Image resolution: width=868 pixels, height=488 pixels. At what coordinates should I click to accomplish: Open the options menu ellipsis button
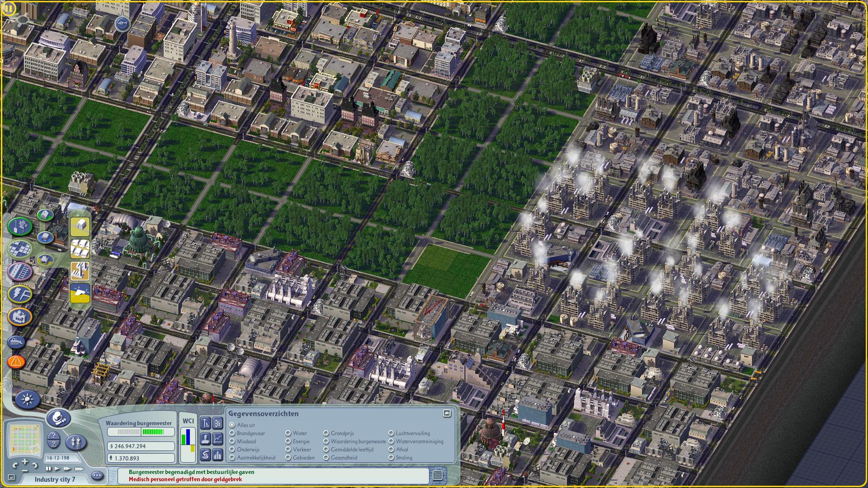97,475
